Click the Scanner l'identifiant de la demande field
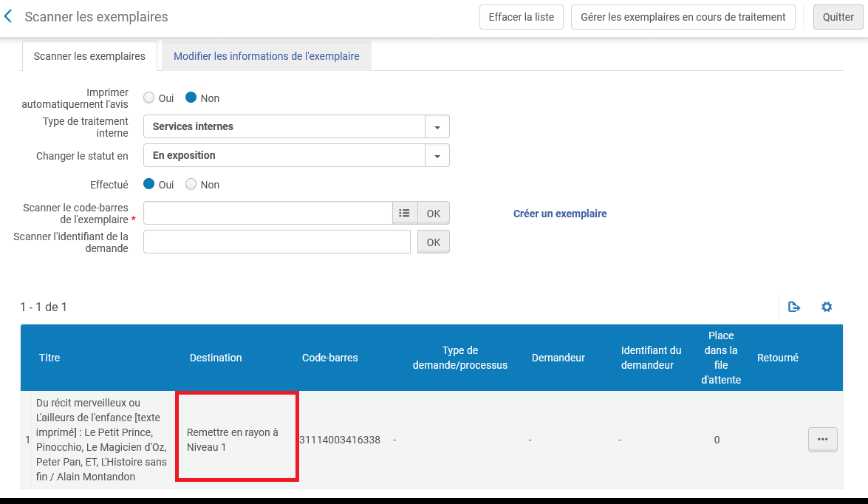This screenshot has height=504, width=868. tap(276, 242)
